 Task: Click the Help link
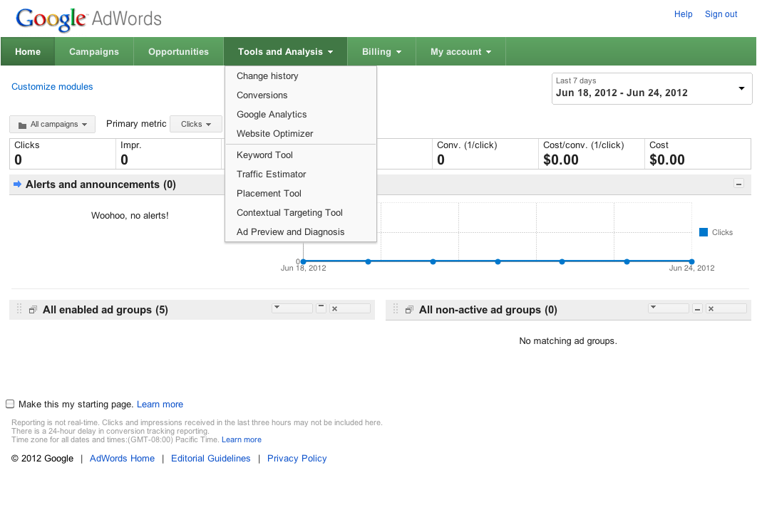(683, 14)
